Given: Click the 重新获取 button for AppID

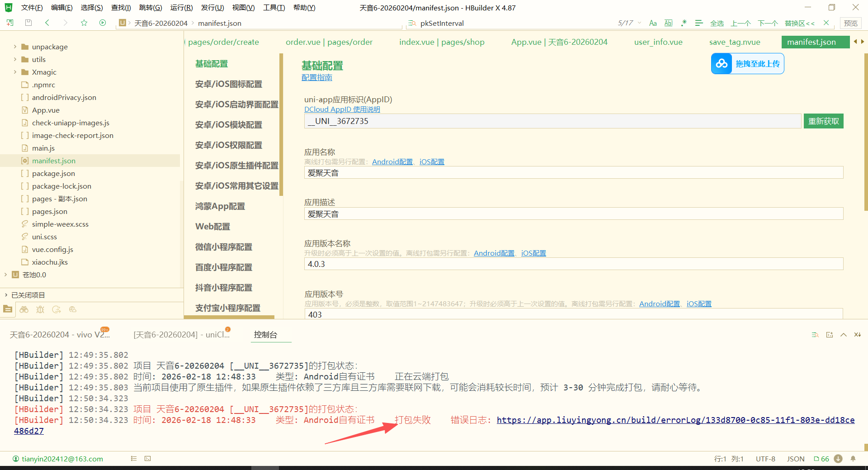Looking at the screenshot, I should tap(823, 121).
